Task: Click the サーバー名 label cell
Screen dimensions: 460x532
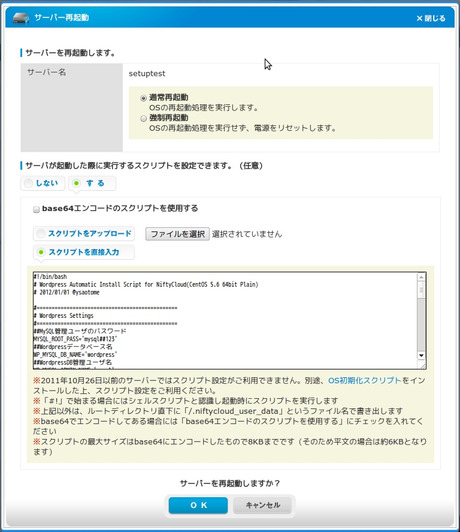Action: [x=72, y=107]
